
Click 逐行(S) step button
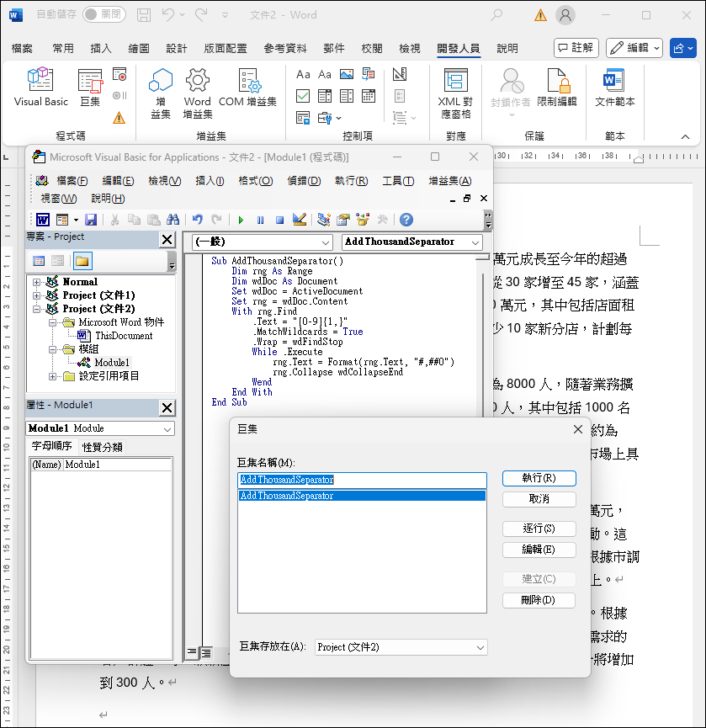(x=539, y=529)
